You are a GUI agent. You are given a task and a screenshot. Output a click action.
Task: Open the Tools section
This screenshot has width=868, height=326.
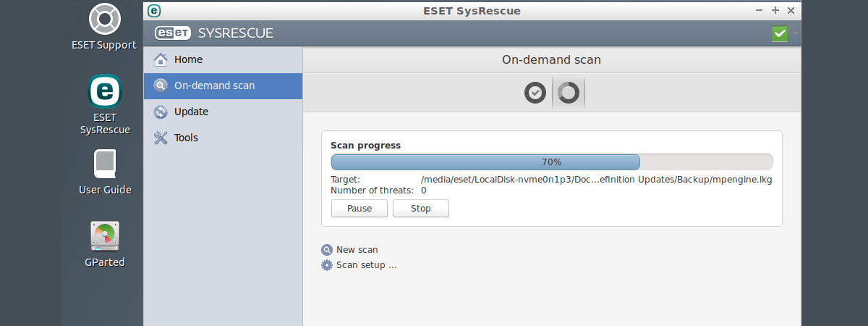pyautogui.click(x=223, y=138)
